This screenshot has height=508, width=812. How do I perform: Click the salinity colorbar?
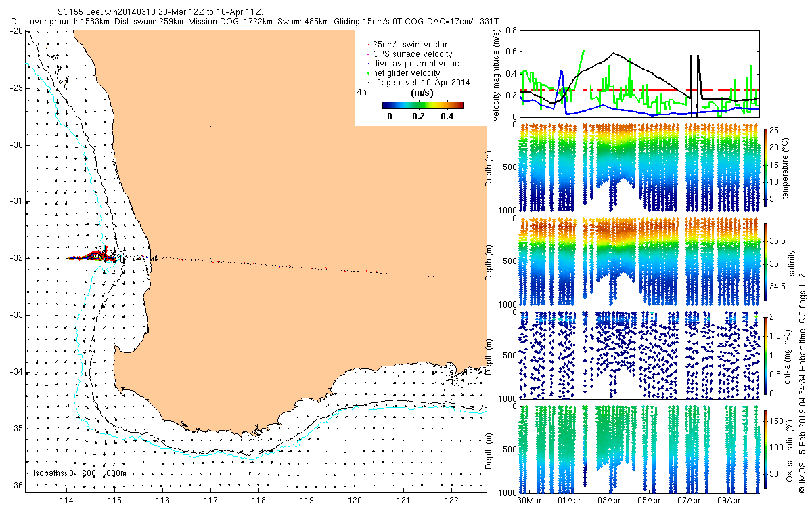tap(765, 260)
